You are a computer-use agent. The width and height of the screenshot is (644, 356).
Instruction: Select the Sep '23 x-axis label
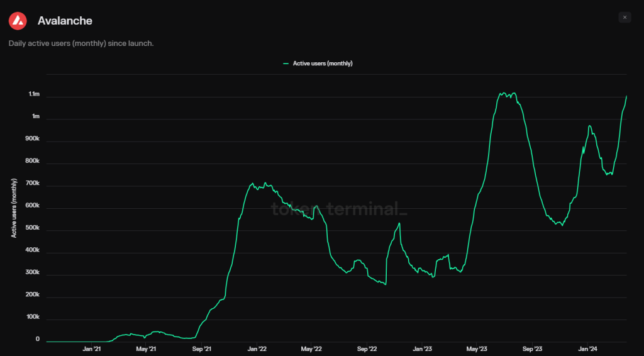point(532,348)
